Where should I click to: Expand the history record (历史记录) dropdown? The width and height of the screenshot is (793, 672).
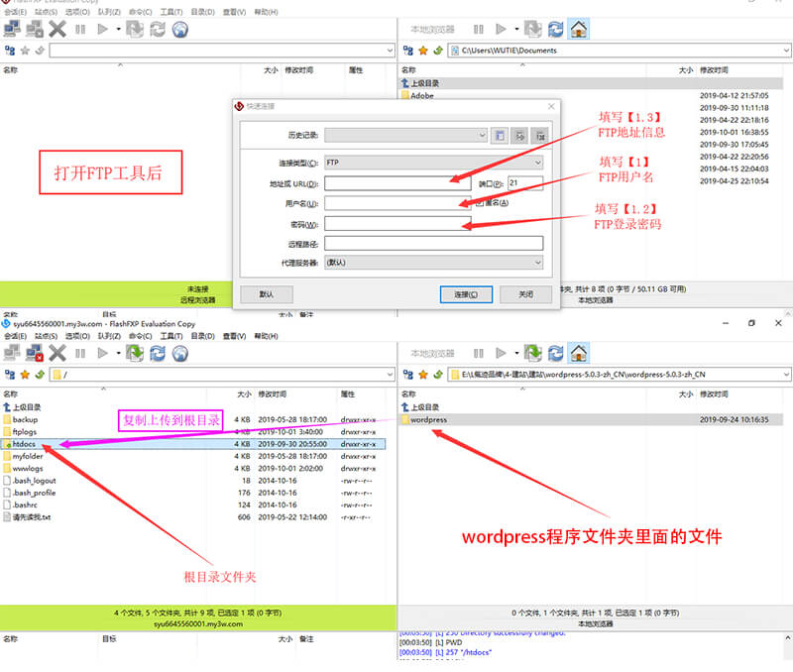pos(405,135)
